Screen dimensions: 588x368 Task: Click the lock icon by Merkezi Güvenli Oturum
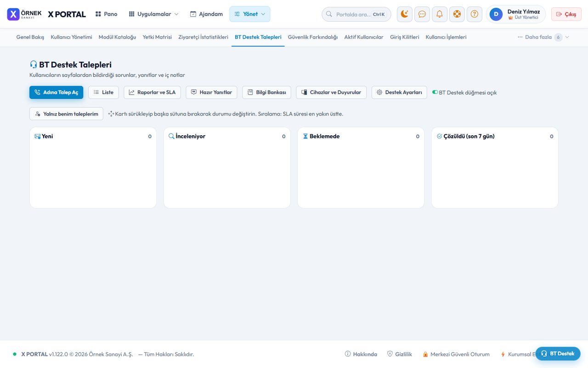pos(425,354)
